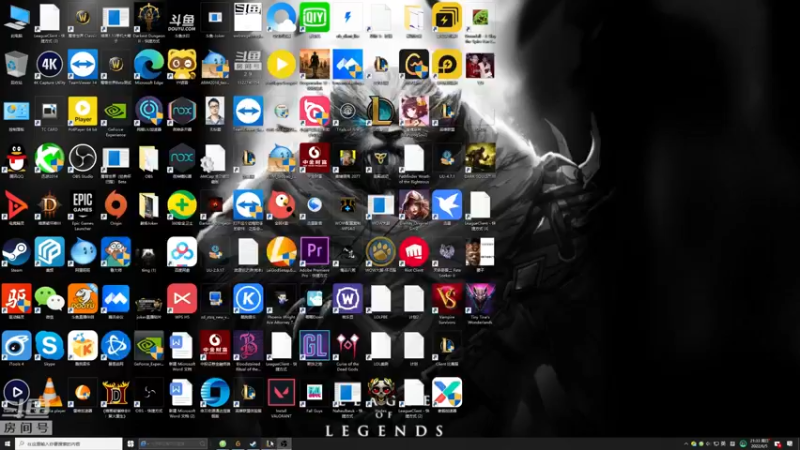Open the Dark Souls III icon
The height and width of the screenshot is (450, 800).
(480, 159)
